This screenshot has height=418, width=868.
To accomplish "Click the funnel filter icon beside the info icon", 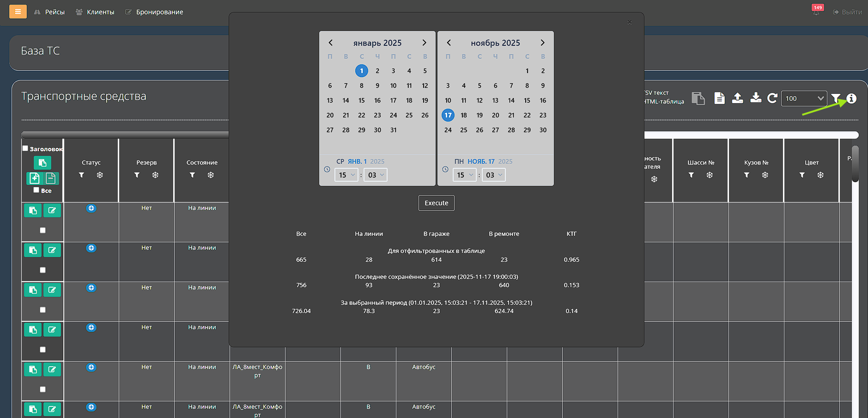I will tap(836, 98).
